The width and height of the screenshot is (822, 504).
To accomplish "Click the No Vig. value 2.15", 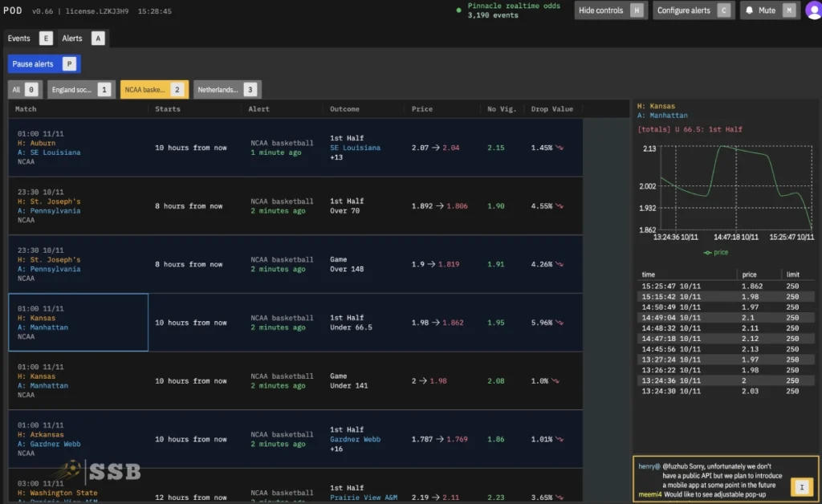I will point(496,148).
